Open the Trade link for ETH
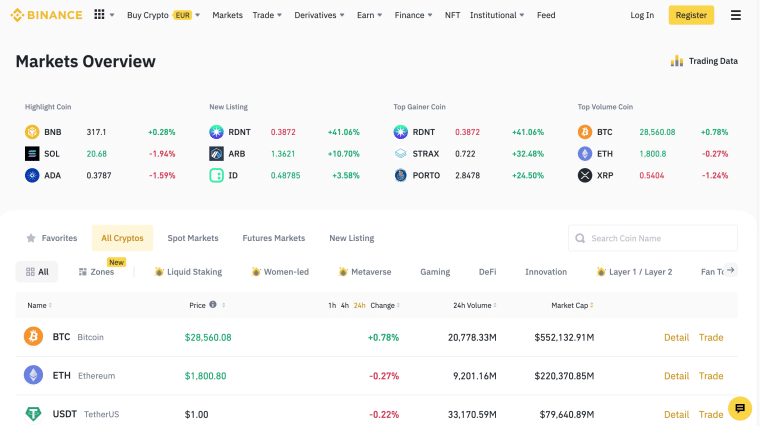Screen dimensions: 760x426 pos(711,376)
